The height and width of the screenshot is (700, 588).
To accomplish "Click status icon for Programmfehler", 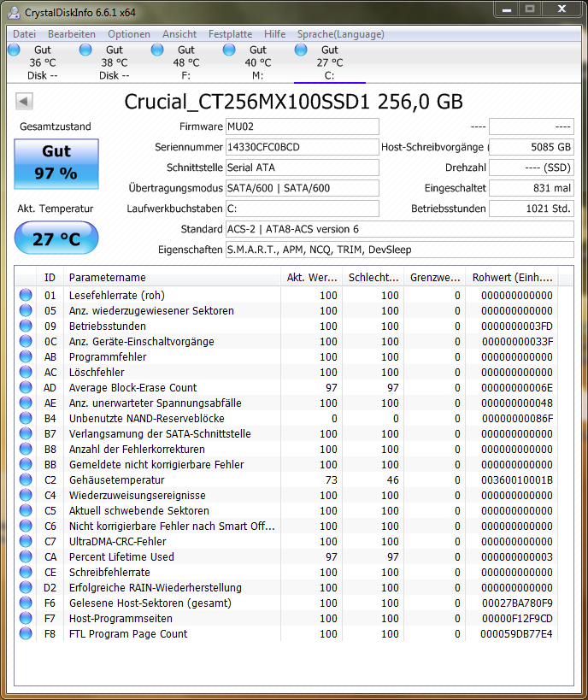I will 26,356.
